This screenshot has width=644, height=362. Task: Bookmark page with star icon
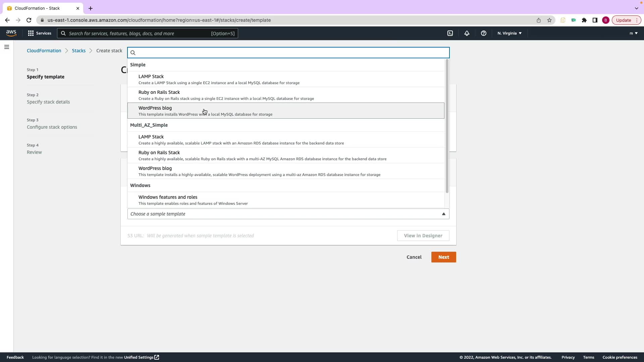[549, 20]
